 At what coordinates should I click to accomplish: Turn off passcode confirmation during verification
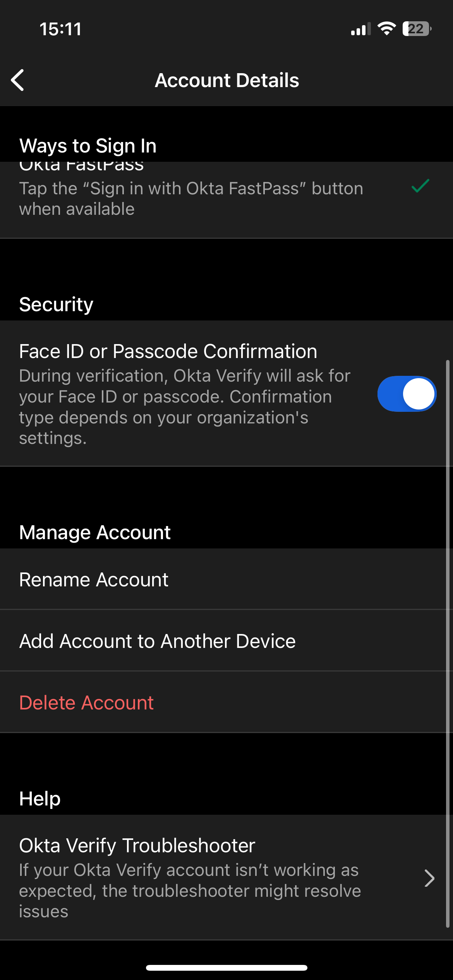point(407,393)
